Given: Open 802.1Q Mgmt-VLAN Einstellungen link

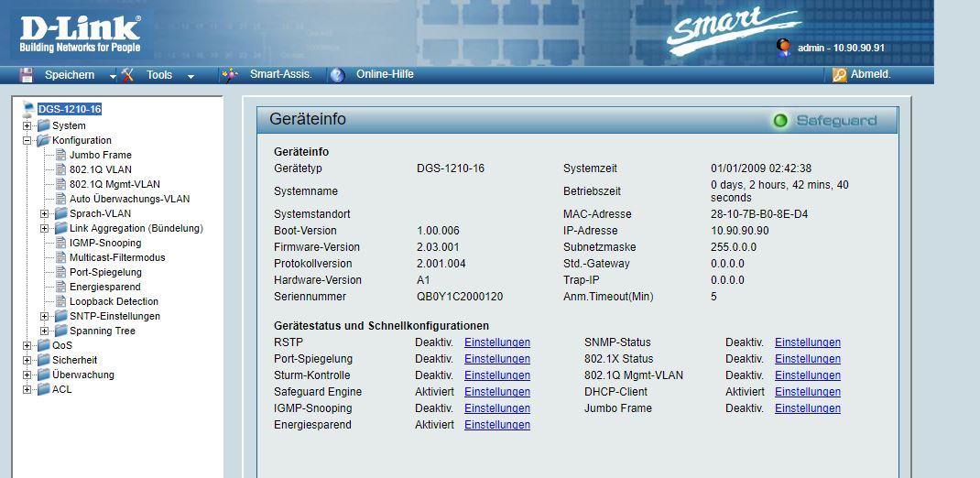Looking at the screenshot, I should point(808,375).
